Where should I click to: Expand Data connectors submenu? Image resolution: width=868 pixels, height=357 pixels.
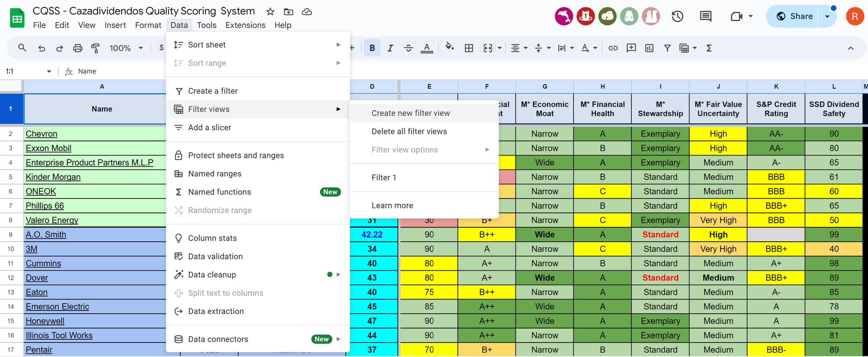[x=258, y=339]
